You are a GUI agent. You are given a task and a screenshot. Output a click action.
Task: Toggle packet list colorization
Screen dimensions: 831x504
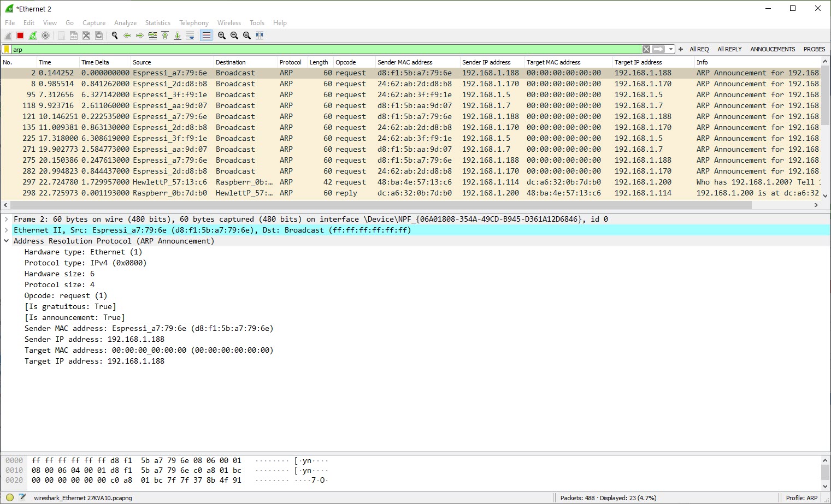[x=205, y=35]
